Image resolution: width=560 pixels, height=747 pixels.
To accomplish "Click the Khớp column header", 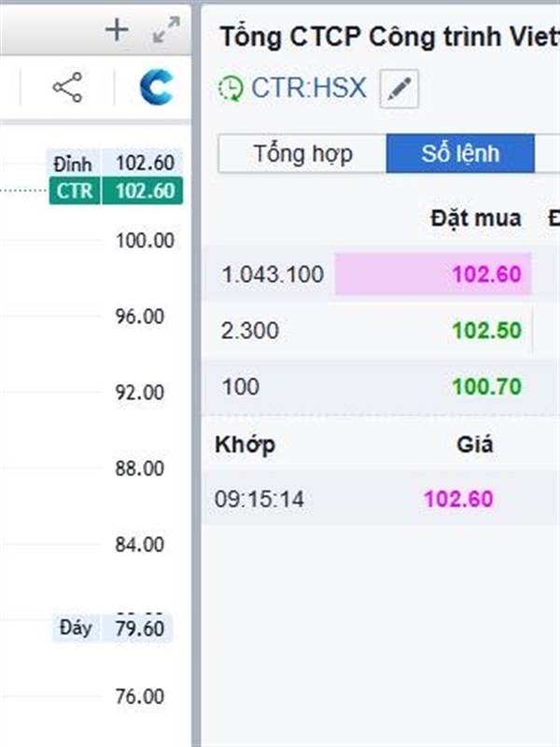I will pyautogui.click(x=245, y=444).
